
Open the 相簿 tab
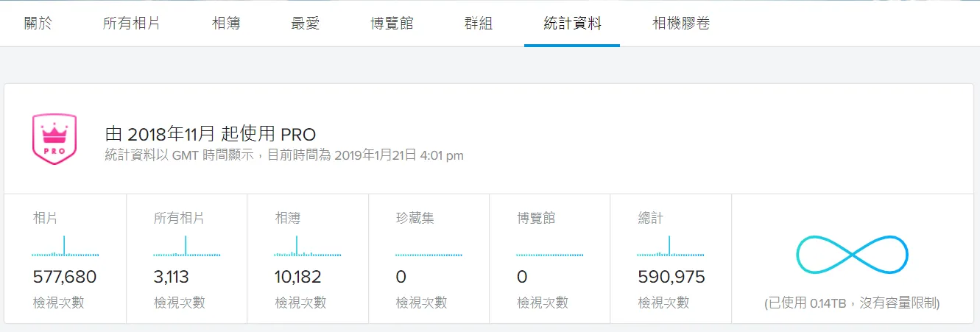tap(226, 23)
